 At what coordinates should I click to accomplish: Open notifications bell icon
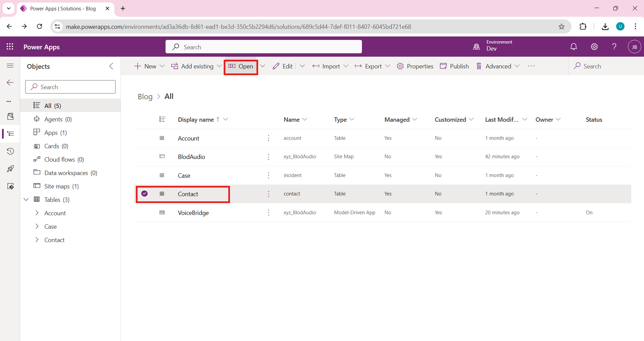573,47
